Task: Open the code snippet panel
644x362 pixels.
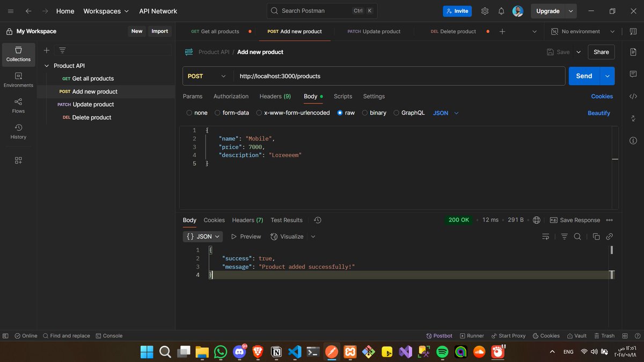Action: click(x=633, y=96)
